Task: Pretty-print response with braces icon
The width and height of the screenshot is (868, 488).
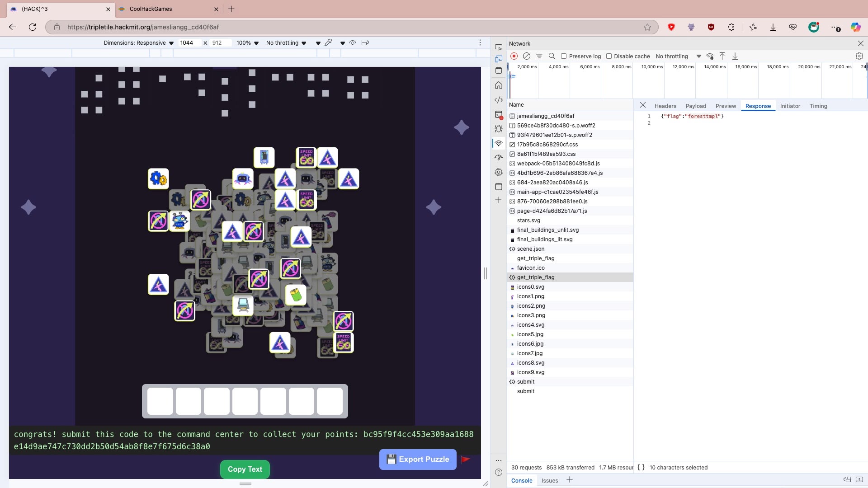Action: 641,467
